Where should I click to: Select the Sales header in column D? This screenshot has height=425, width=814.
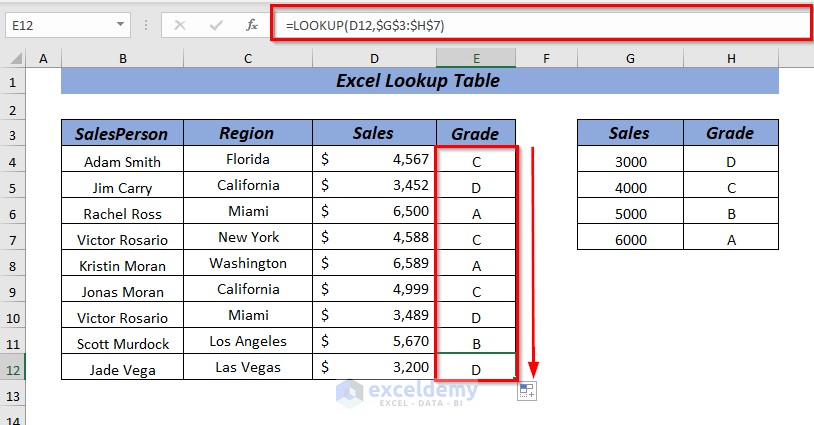click(374, 133)
